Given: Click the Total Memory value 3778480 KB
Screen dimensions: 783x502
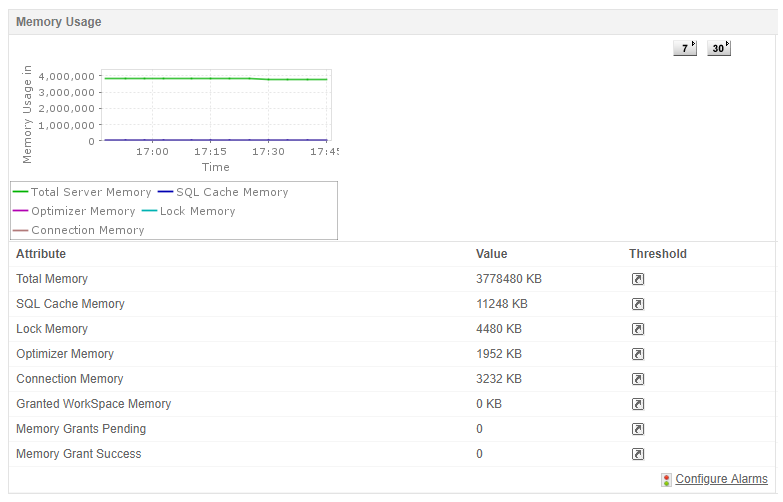Looking at the screenshot, I should (509, 279).
